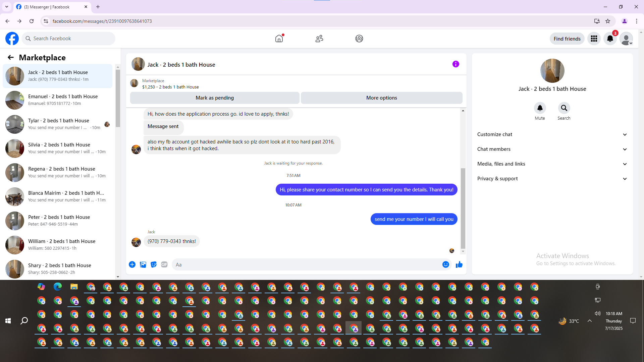Viewport: 644px width, 362px height.
Task: Choose a sticker in composer
Action: 154,264
